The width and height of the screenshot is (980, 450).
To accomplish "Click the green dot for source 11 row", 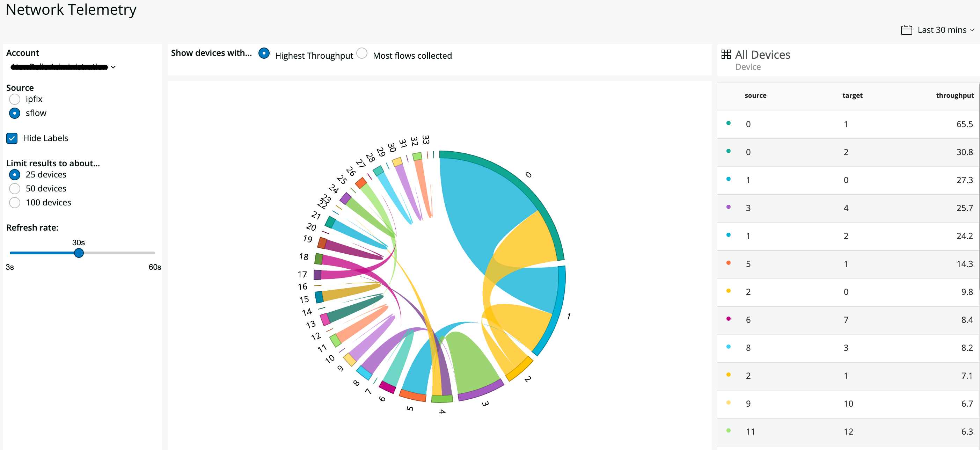I will 728,430.
